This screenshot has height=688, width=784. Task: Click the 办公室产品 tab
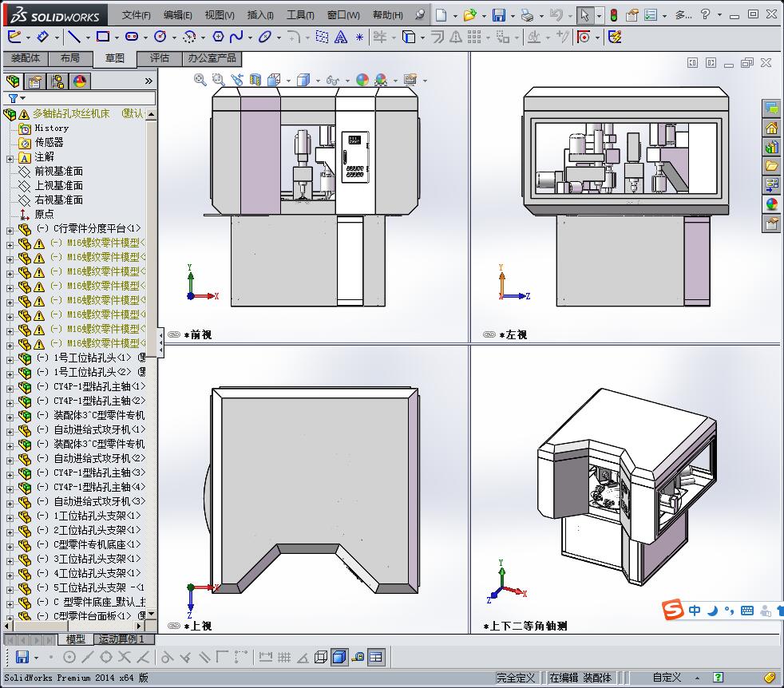coord(212,58)
